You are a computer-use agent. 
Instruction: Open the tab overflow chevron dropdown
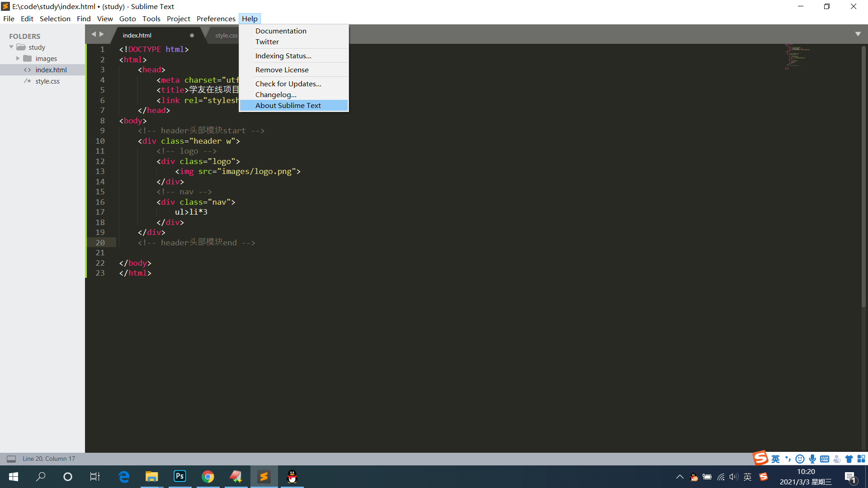pyautogui.click(x=858, y=33)
